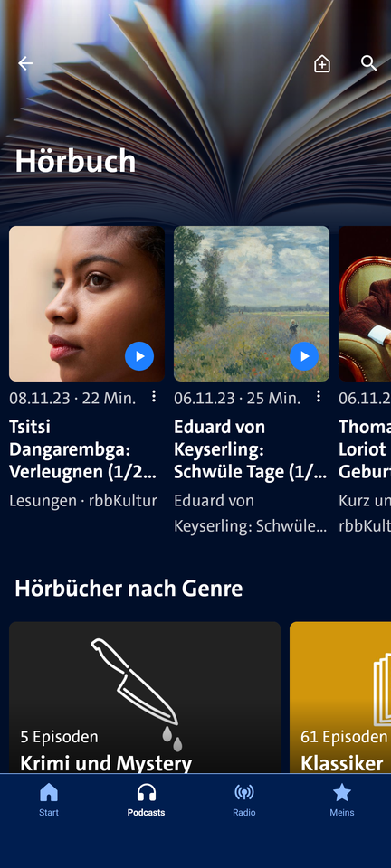Screen dimensions: 391x868
Task: Tap the add to home icon
Action: 322,63
